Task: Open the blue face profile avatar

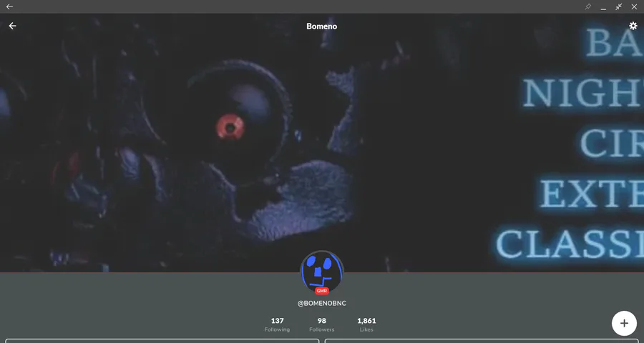Action: 322,272
